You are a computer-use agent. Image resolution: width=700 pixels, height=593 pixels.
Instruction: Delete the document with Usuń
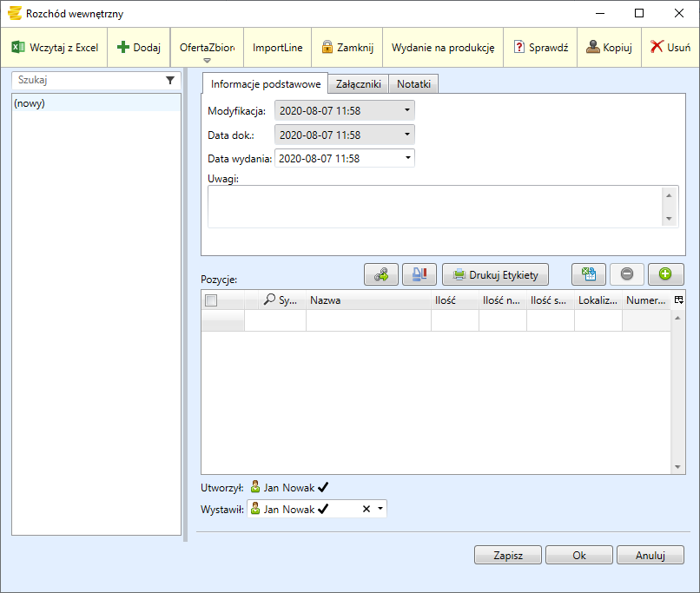coord(670,48)
